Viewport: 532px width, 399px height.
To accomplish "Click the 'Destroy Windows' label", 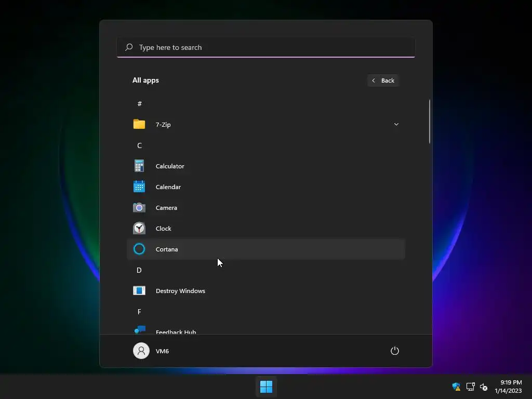I will (180, 291).
